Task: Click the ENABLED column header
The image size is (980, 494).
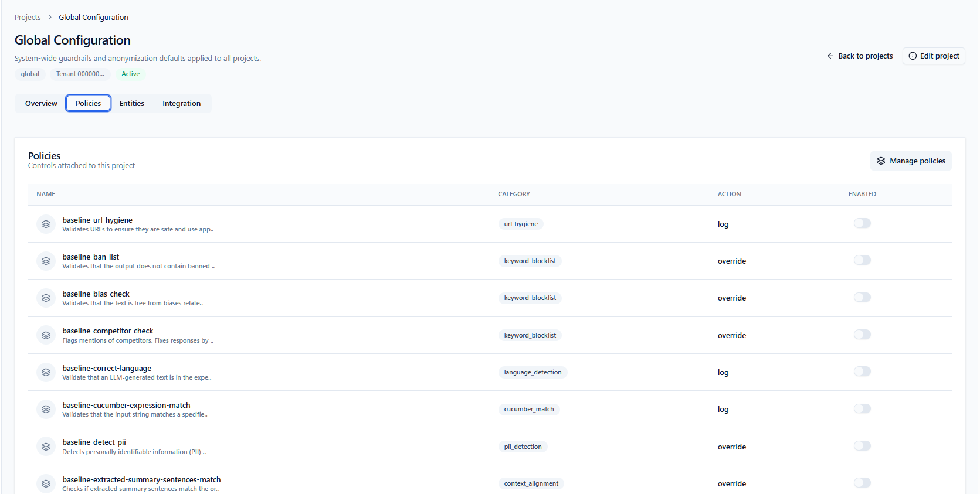Action: [862, 194]
